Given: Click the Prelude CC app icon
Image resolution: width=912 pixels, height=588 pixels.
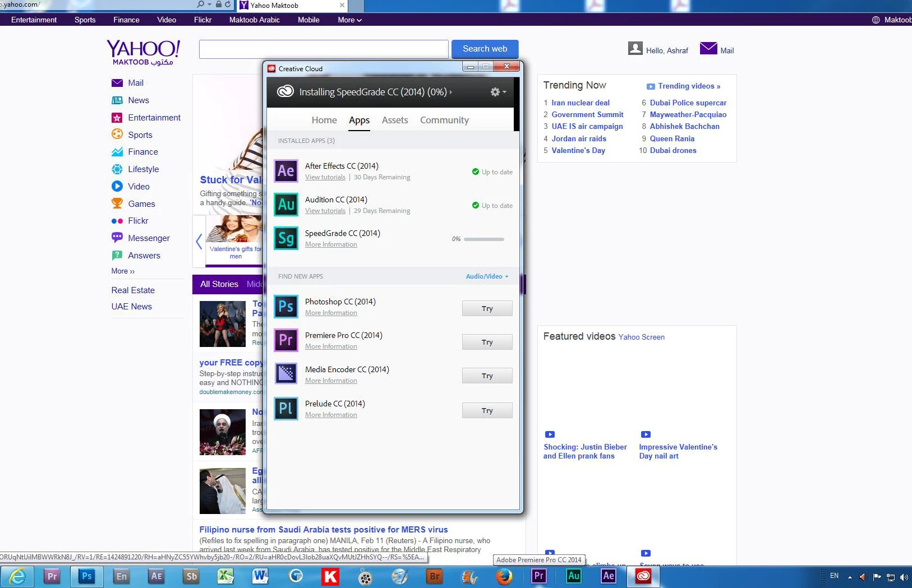Looking at the screenshot, I should (x=285, y=409).
